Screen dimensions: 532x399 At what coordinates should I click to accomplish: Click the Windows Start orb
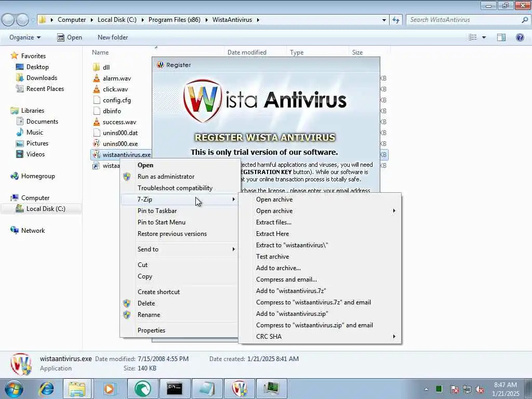[x=14, y=389]
